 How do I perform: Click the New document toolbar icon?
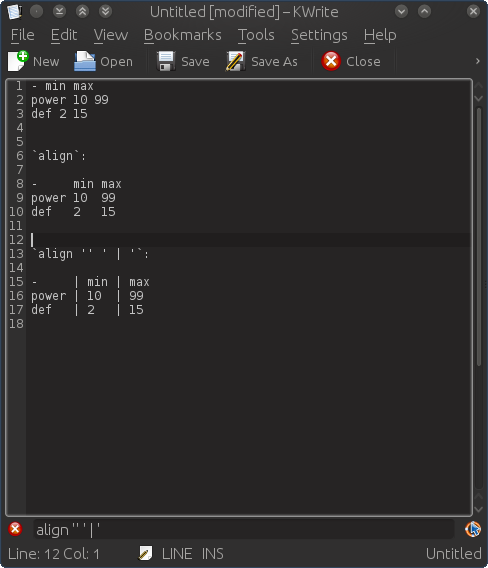coord(18,61)
